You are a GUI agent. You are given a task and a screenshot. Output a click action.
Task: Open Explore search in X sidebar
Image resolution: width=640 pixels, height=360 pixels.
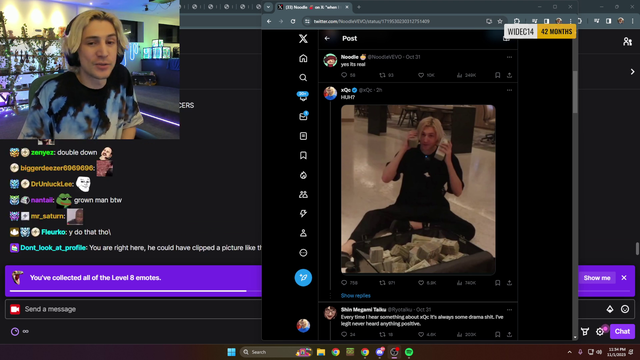(x=303, y=78)
